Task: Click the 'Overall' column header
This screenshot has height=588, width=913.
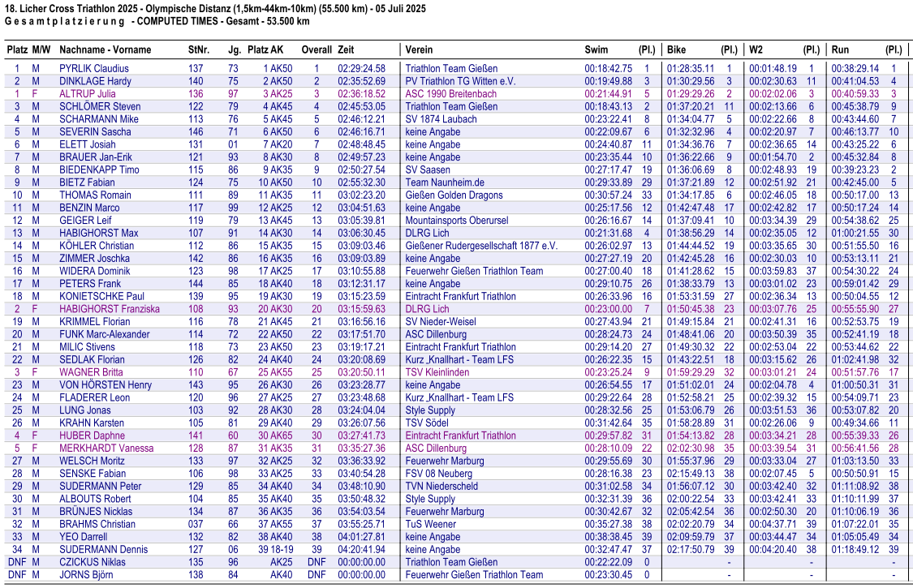Action: pyautogui.click(x=316, y=49)
